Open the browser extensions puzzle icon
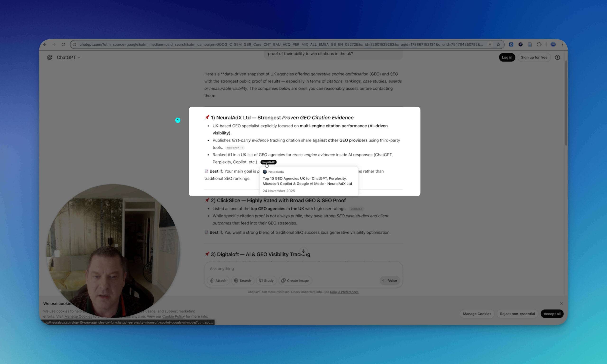The width and height of the screenshot is (607, 364). (x=539, y=44)
